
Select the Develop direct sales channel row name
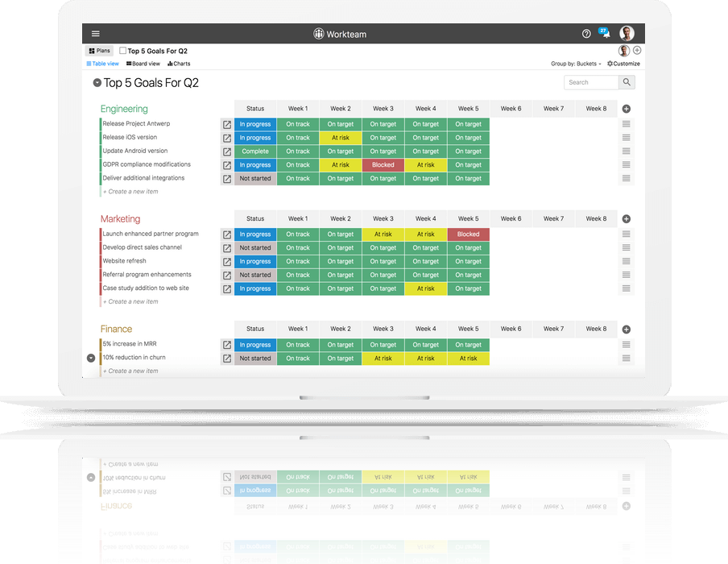click(142, 247)
